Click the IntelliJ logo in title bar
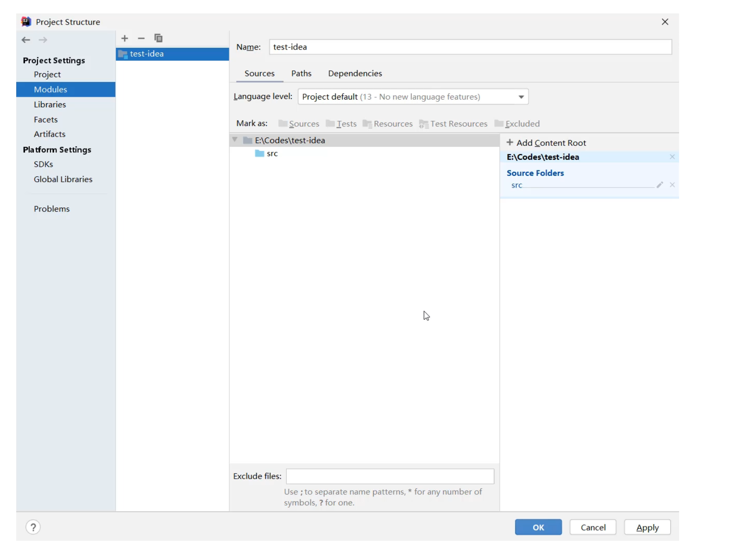The width and height of the screenshot is (756, 550). (26, 22)
